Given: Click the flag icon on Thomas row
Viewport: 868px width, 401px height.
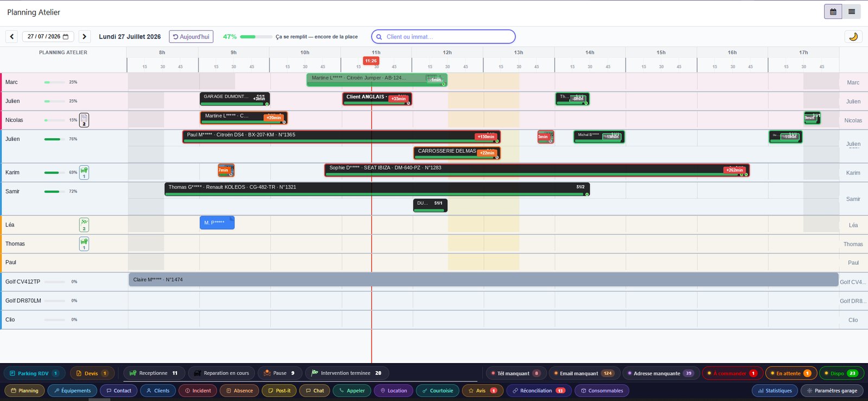Looking at the screenshot, I should click(x=84, y=244).
